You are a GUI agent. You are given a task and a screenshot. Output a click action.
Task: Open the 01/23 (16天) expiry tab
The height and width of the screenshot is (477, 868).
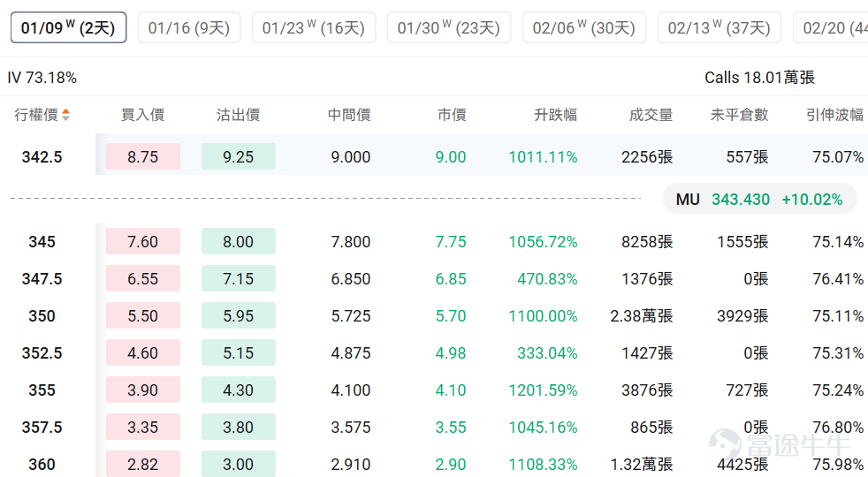coord(313,27)
